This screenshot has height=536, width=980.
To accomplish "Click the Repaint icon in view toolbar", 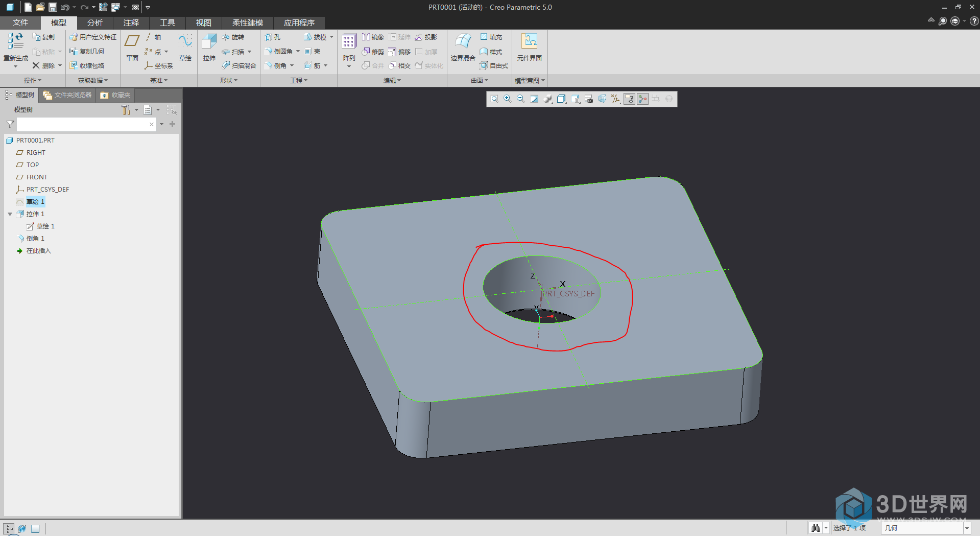I will point(534,99).
